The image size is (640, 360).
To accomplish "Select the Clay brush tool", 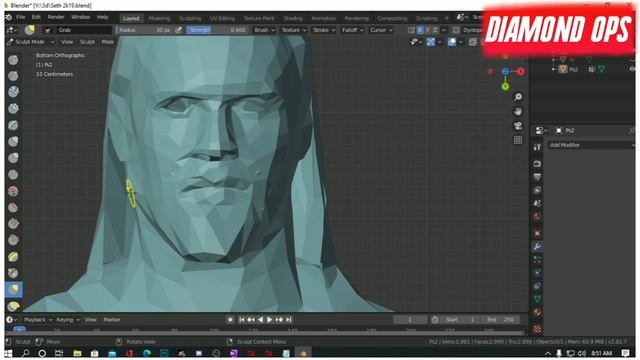I will [x=13, y=92].
